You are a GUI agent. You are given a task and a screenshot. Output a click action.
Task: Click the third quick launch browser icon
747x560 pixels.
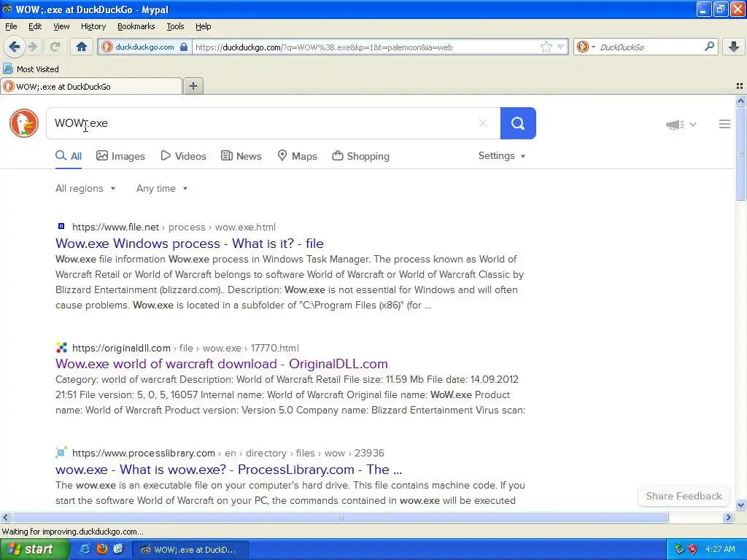tap(118, 549)
